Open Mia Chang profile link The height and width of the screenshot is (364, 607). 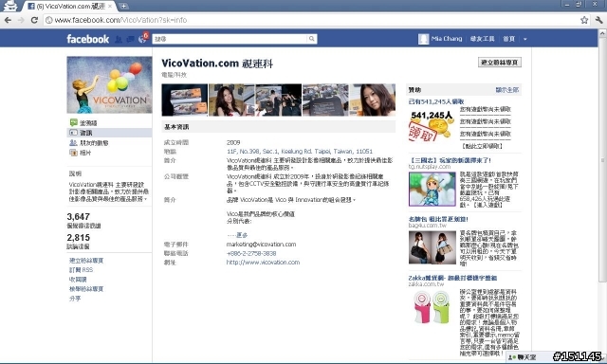[x=447, y=39]
